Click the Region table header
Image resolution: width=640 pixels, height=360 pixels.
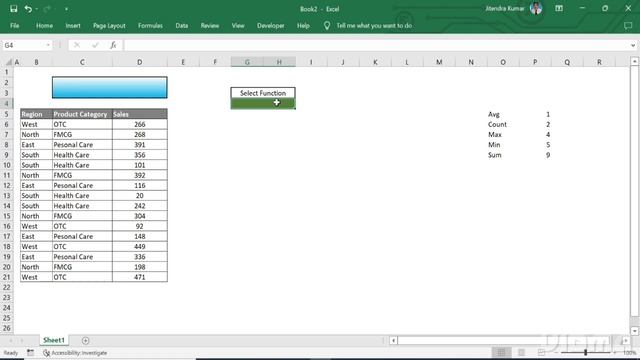[x=36, y=114]
